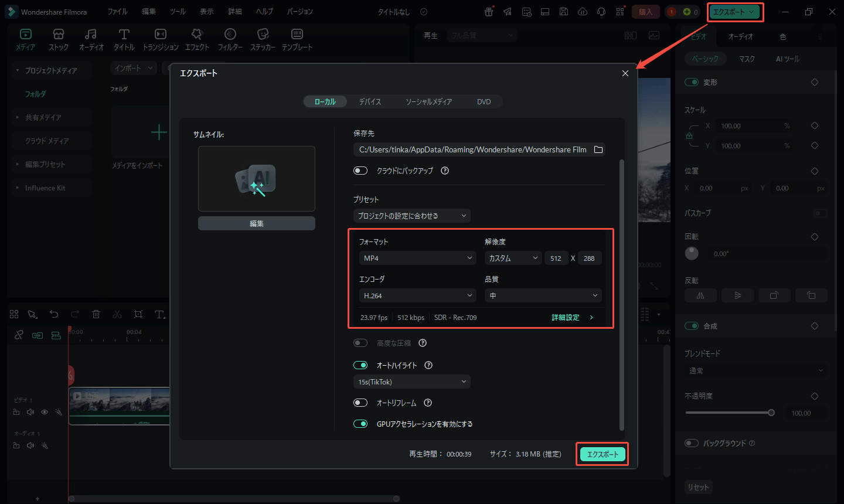Click the headset support icon

(601, 12)
